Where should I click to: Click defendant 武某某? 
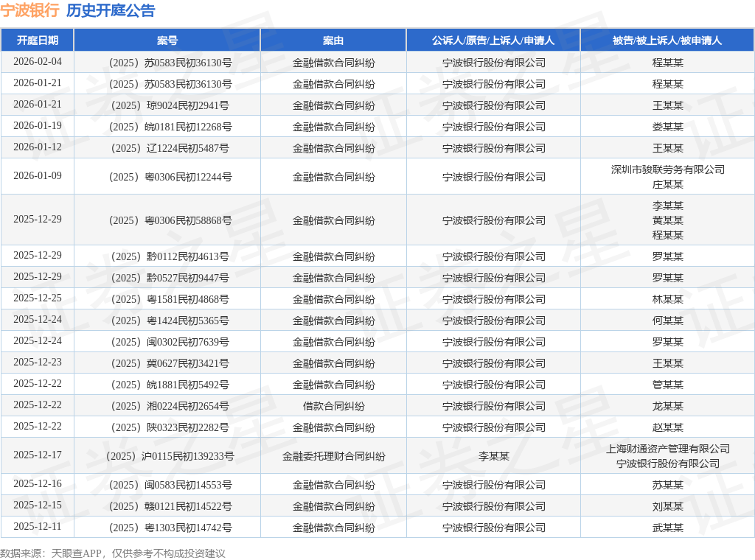coord(667,528)
